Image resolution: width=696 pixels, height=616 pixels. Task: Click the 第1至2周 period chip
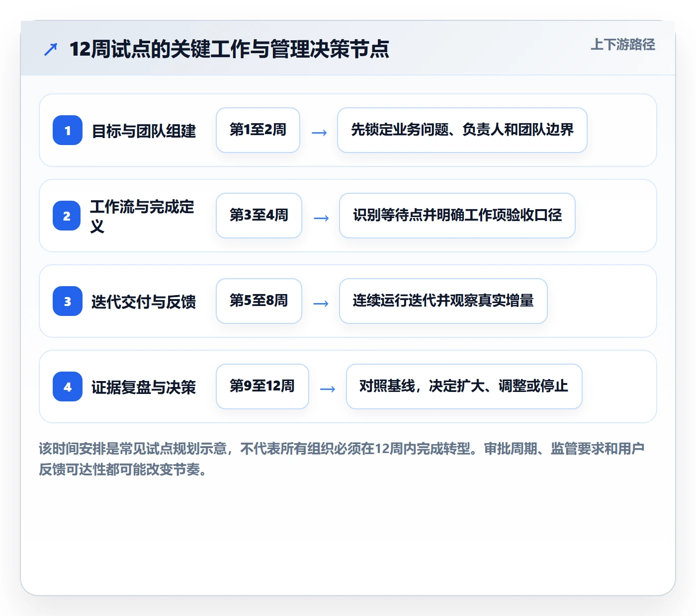(x=258, y=130)
